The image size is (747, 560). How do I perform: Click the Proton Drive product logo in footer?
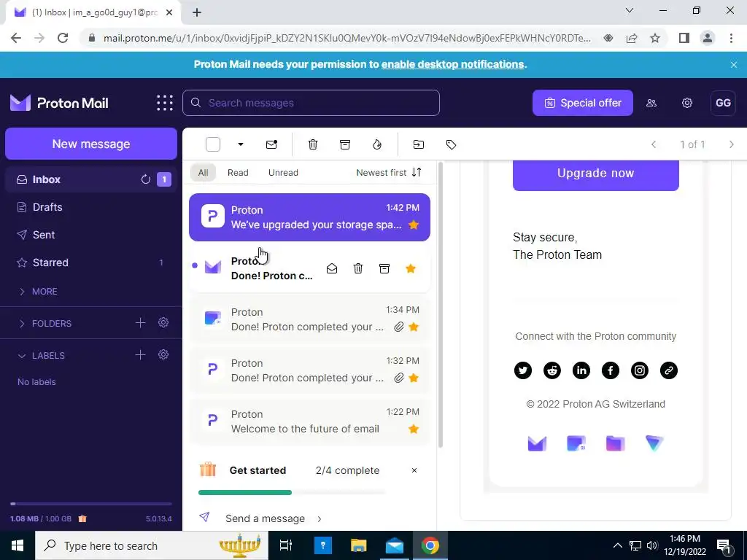point(615,443)
